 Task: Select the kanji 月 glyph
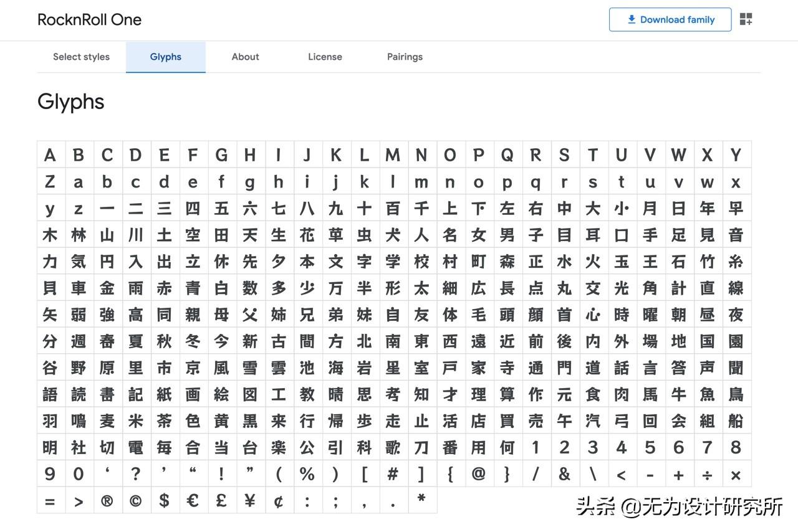[650, 208]
